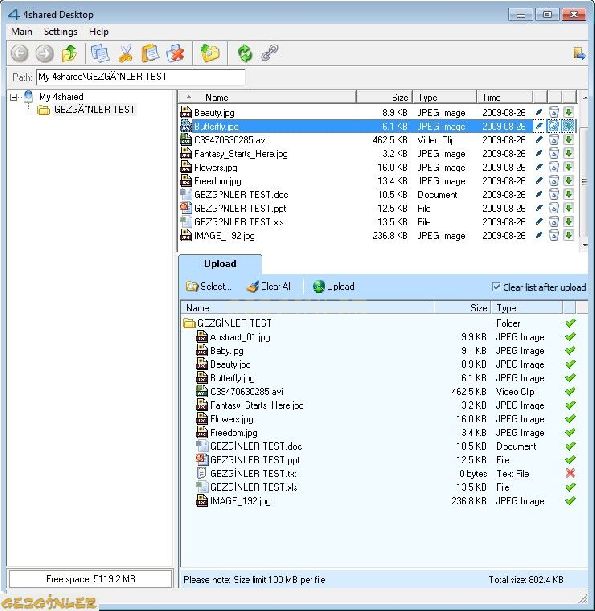Switch to the Upload tab

[x=220, y=264]
